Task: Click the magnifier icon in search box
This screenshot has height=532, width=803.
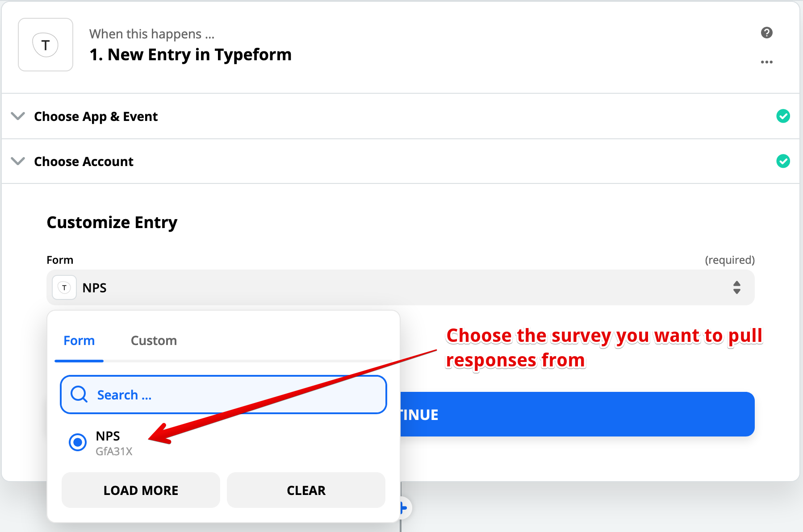Action: click(79, 395)
